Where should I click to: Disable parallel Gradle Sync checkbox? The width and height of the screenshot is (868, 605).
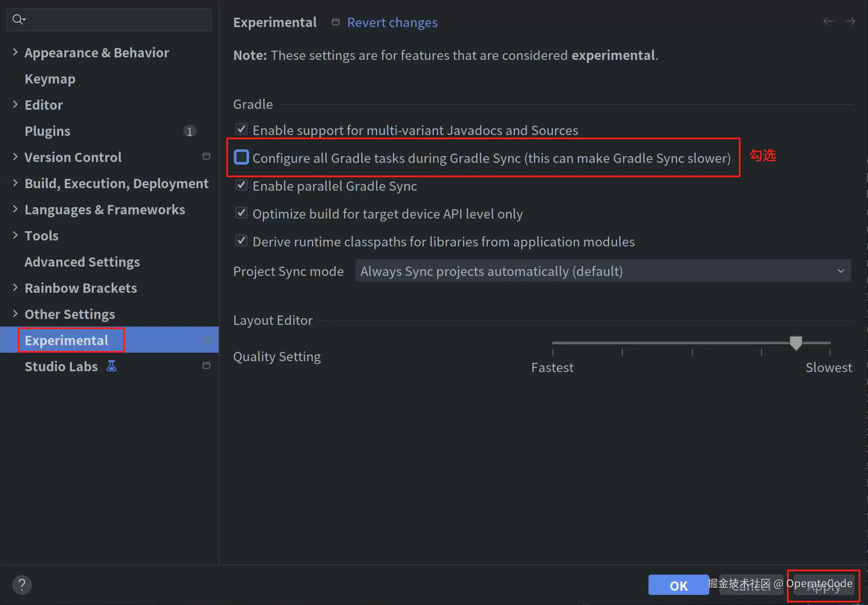pos(241,185)
